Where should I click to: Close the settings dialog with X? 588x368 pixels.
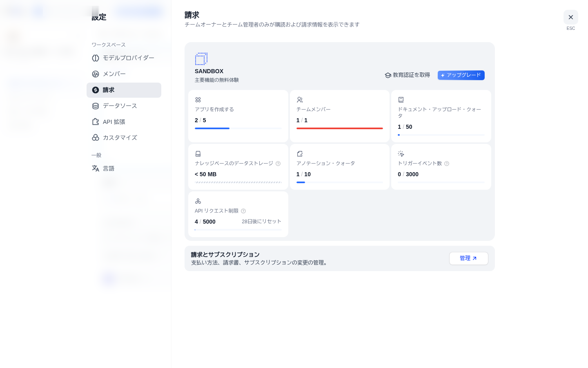click(x=571, y=17)
